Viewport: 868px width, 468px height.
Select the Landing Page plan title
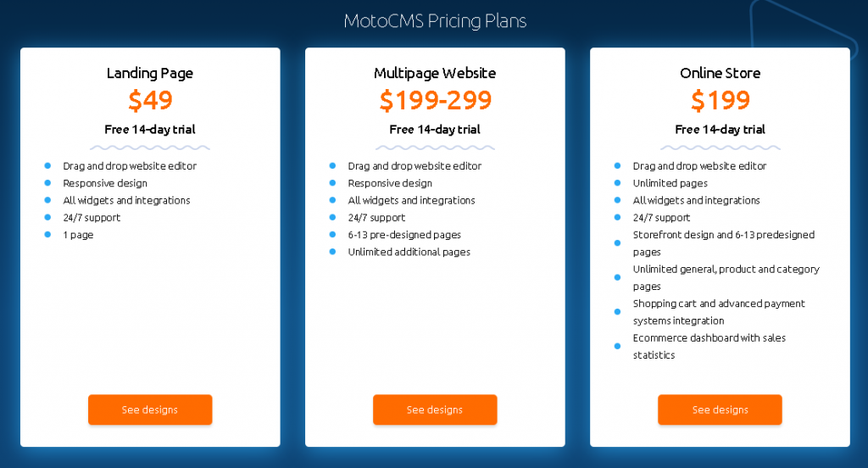[x=150, y=73]
